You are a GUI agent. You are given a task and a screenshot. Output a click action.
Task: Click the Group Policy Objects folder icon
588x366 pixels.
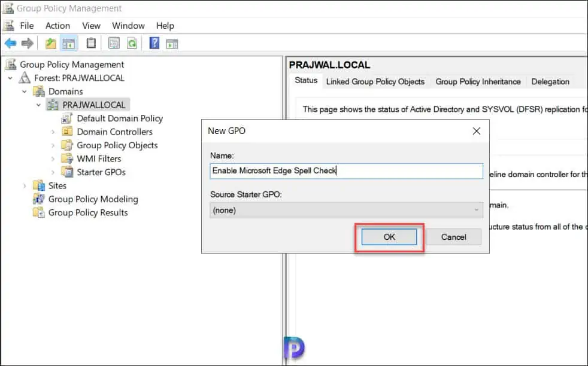67,145
